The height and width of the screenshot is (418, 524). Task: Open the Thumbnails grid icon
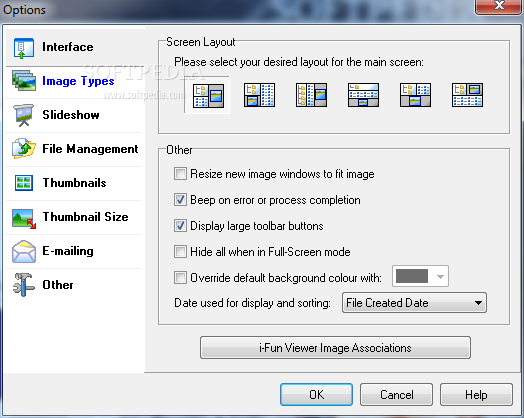point(24,183)
